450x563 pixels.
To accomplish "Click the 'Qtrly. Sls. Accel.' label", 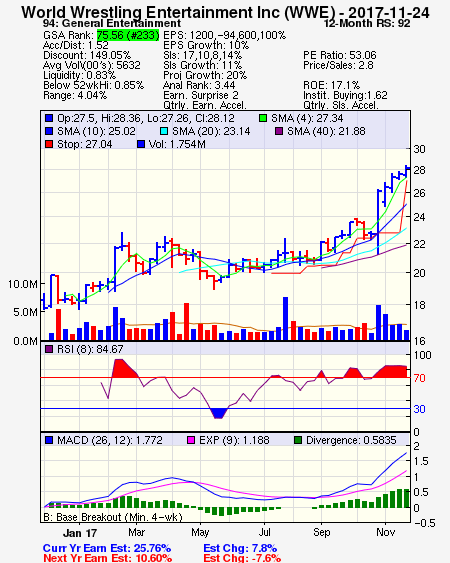I will coord(341,105).
